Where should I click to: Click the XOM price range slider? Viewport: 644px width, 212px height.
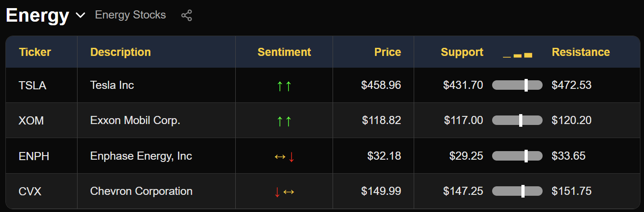coord(517,120)
